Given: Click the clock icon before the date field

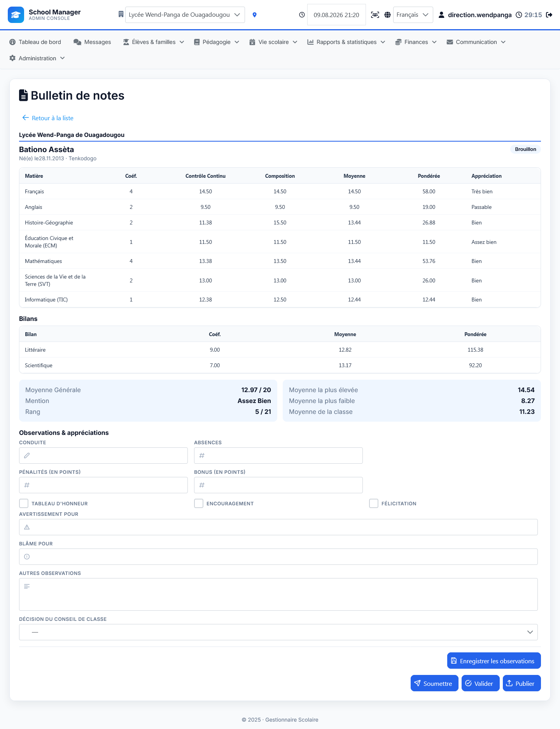Looking at the screenshot, I should pyautogui.click(x=302, y=15).
